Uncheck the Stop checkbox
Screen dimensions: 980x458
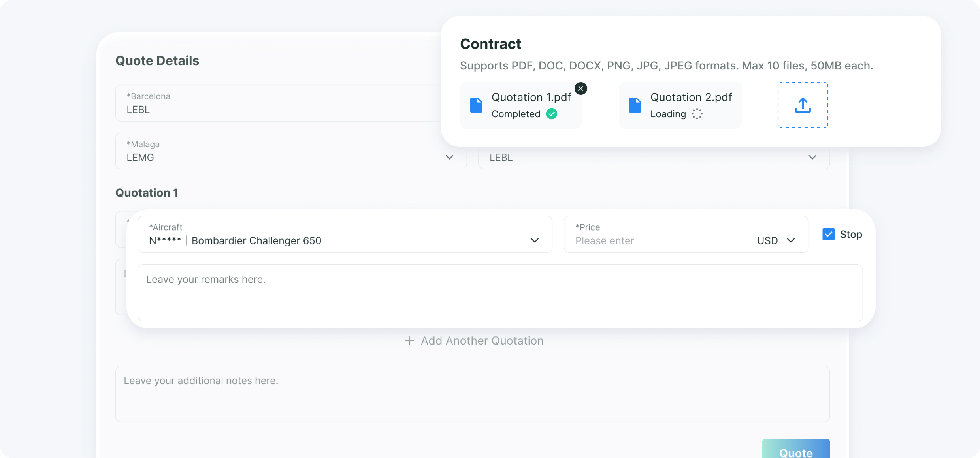tap(828, 234)
